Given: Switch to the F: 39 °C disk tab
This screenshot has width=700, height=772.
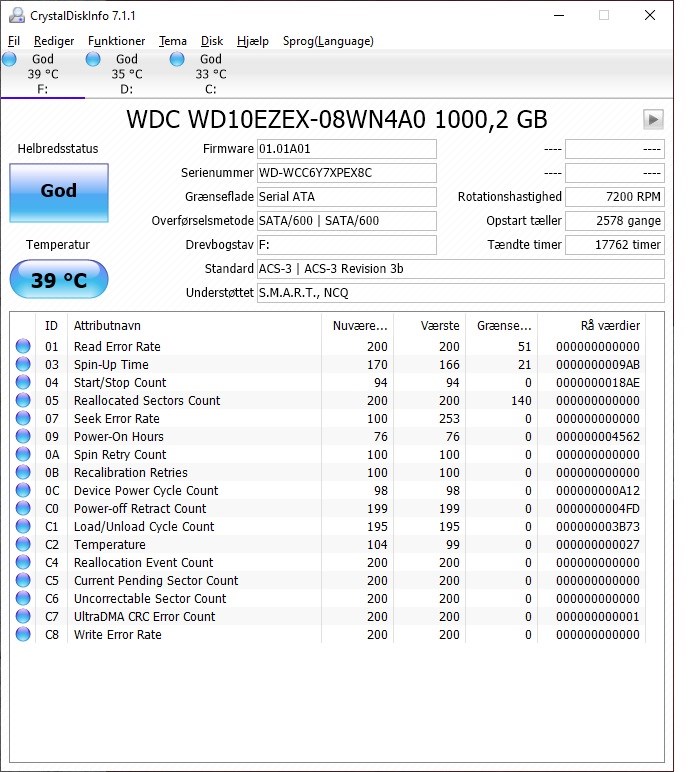Looking at the screenshot, I should click(43, 74).
